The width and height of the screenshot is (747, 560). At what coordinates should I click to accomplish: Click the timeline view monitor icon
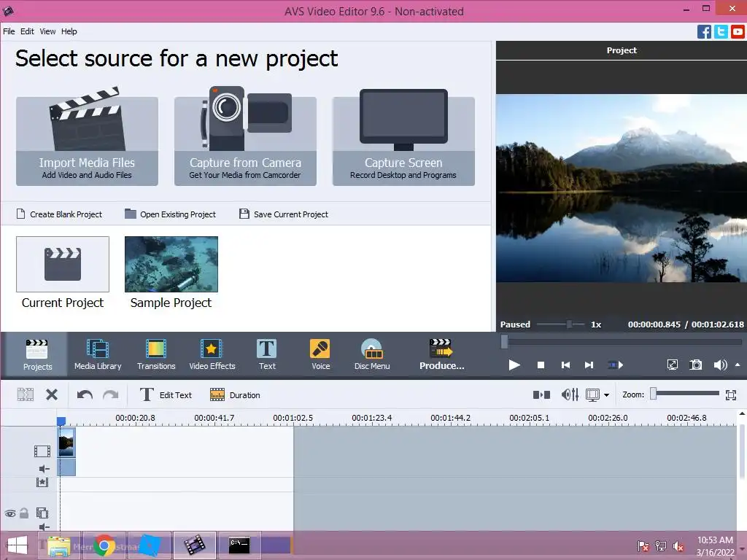pyautogui.click(x=592, y=394)
